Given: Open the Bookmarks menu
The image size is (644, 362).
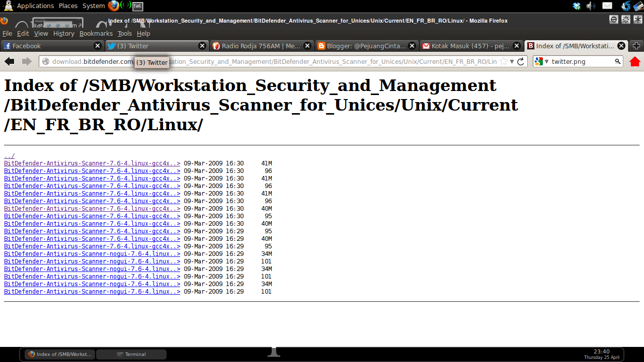Looking at the screenshot, I should [96, 33].
